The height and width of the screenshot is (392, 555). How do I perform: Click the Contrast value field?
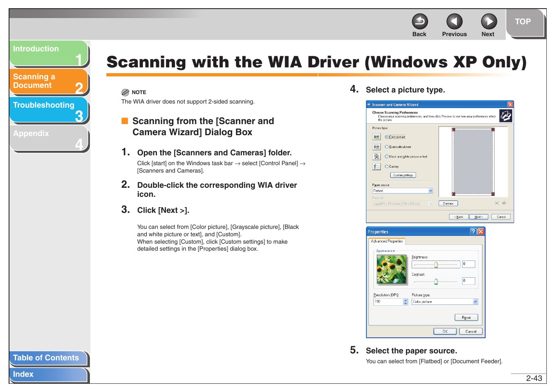469,281
